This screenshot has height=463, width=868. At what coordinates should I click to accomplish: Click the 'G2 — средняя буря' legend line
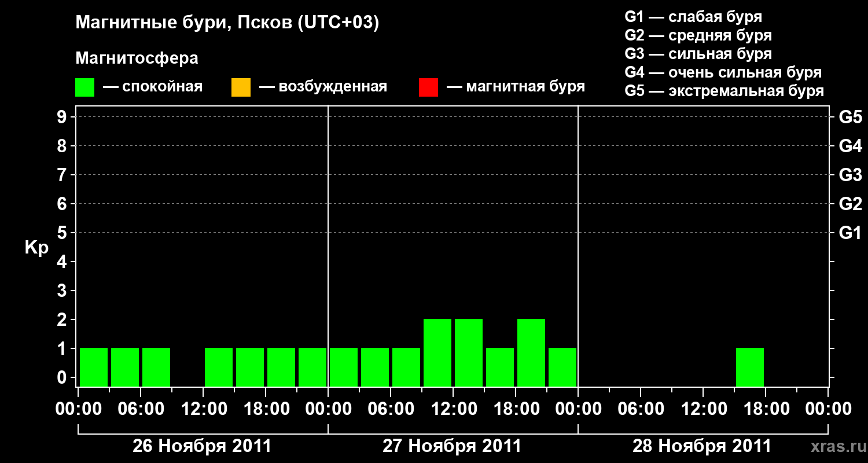[x=698, y=35]
